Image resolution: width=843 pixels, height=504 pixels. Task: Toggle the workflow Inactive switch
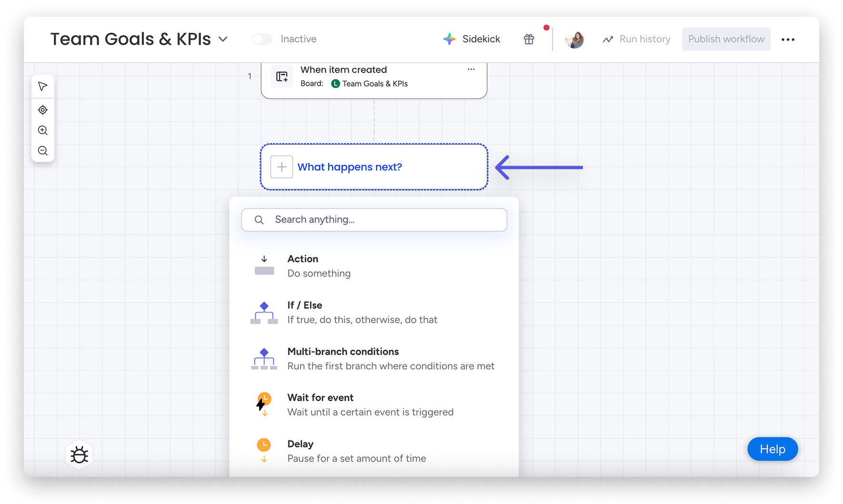(x=262, y=39)
